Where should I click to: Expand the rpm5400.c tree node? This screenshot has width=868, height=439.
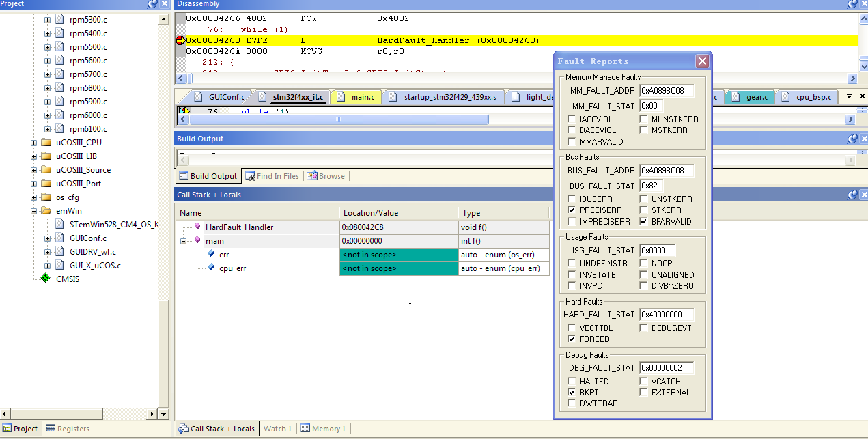[x=47, y=33]
